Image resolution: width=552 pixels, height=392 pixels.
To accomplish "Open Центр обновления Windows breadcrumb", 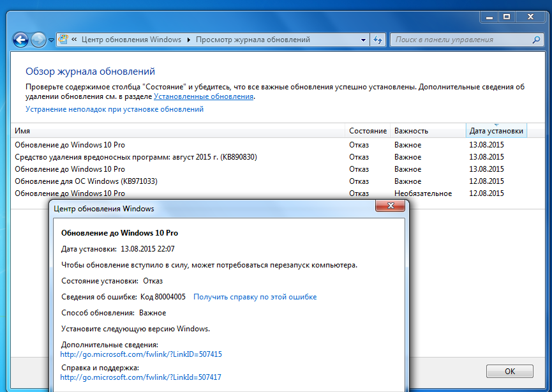I will pyautogui.click(x=131, y=40).
